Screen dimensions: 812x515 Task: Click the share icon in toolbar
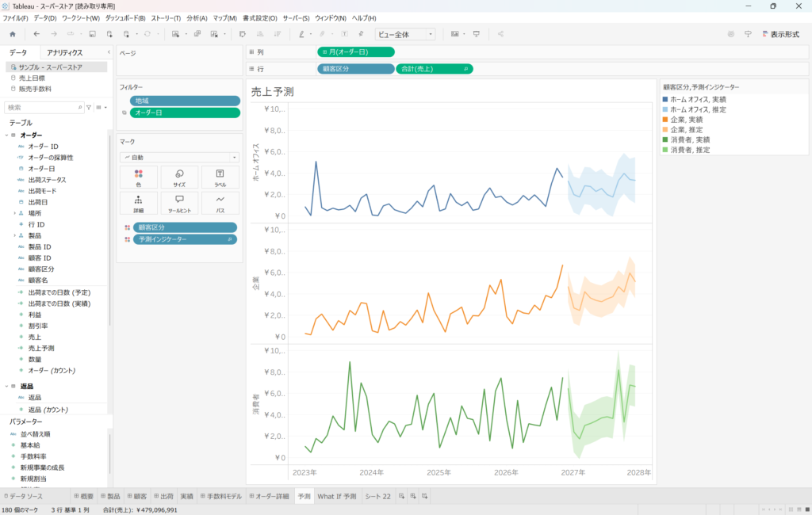500,34
